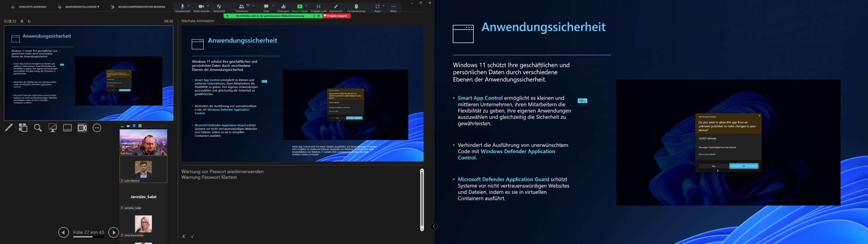Expand the Teilnehmer options arrow

253,6
